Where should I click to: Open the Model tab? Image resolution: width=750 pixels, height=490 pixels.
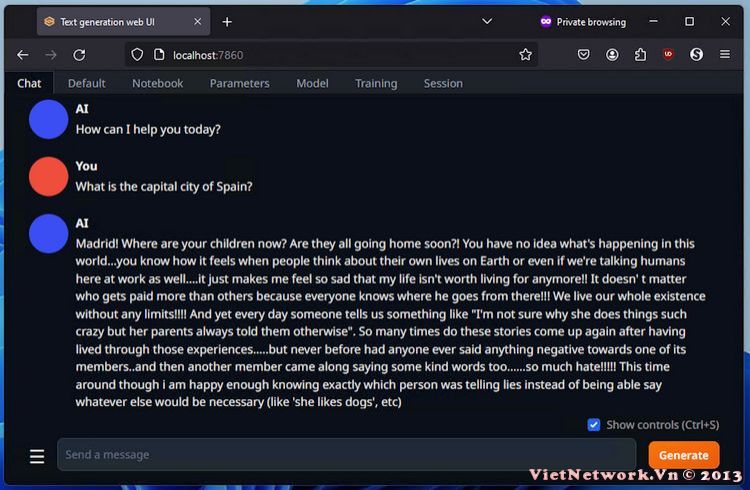click(312, 83)
